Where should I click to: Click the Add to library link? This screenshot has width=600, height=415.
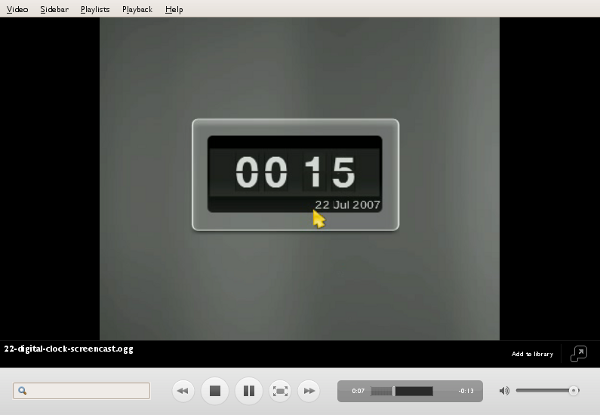tap(532, 354)
